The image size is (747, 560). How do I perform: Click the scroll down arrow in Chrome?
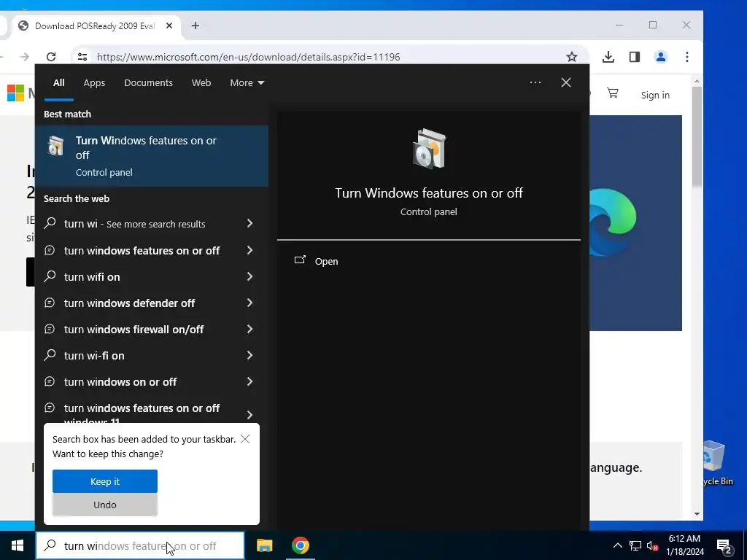pos(697,514)
